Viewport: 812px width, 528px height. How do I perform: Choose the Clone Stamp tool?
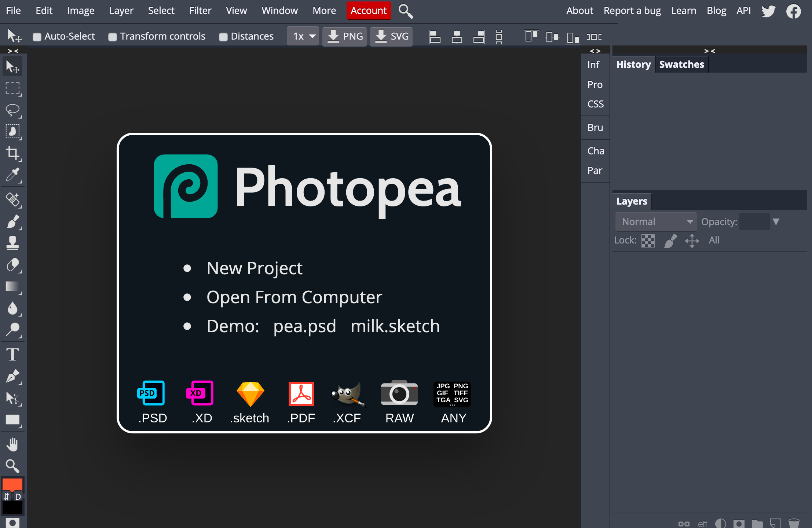[13, 243]
